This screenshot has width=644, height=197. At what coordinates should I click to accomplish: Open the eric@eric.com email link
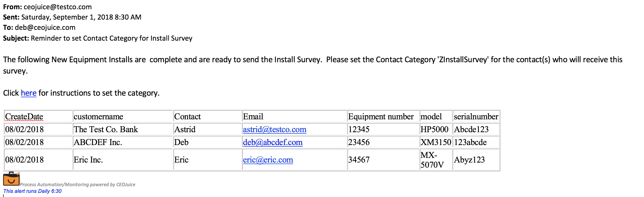pos(268,160)
